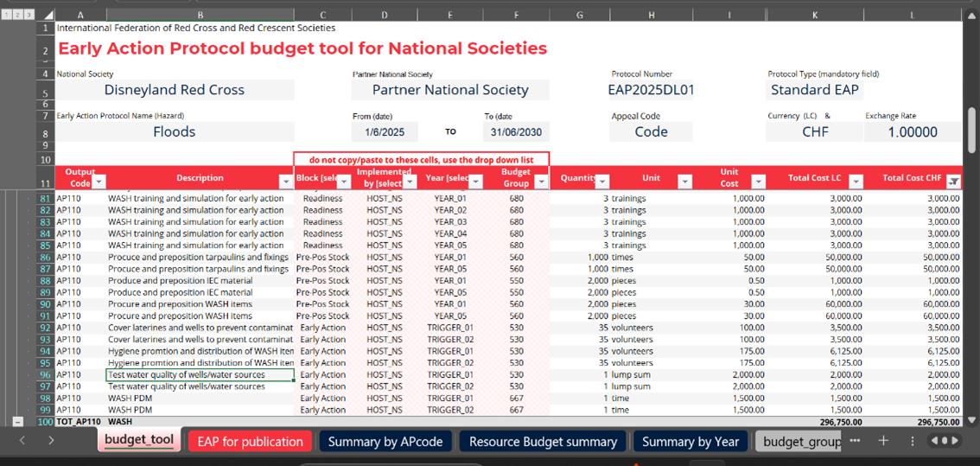The image size is (980, 466).
Task: Open Description column filter dropdown
Action: 286,182
